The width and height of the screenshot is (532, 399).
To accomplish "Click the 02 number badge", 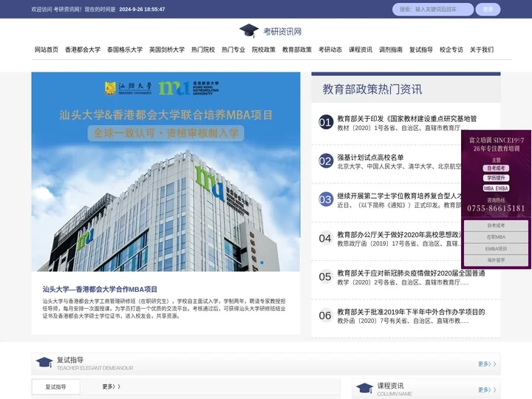I will (x=325, y=161).
